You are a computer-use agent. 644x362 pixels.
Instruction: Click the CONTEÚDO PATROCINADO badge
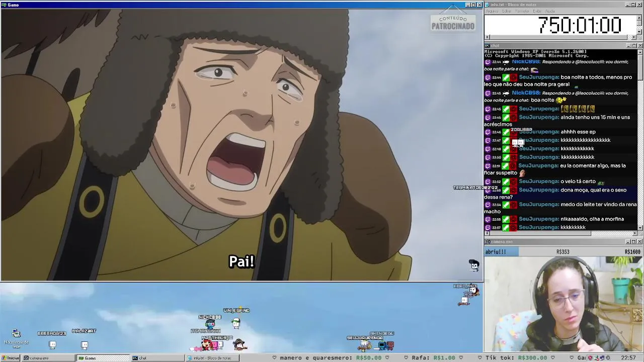(x=453, y=23)
